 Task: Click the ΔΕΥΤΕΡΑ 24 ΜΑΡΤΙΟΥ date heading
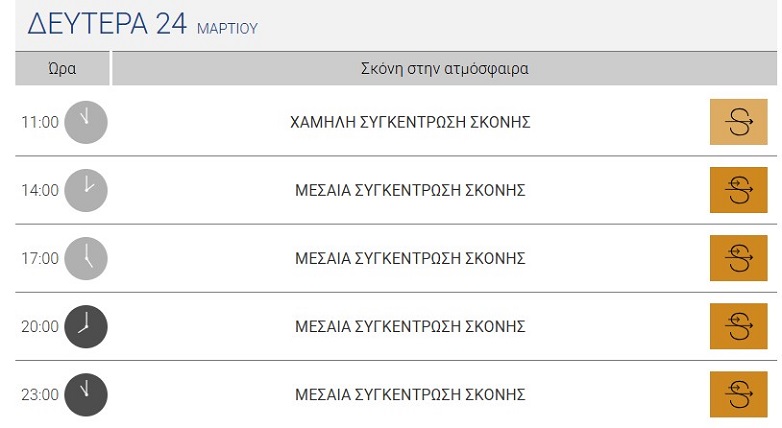(142, 25)
